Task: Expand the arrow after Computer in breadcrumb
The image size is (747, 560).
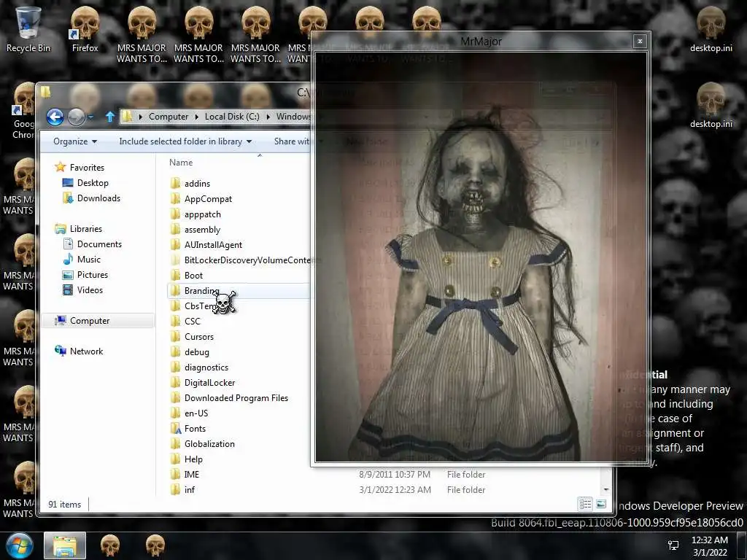Action: 197,117
